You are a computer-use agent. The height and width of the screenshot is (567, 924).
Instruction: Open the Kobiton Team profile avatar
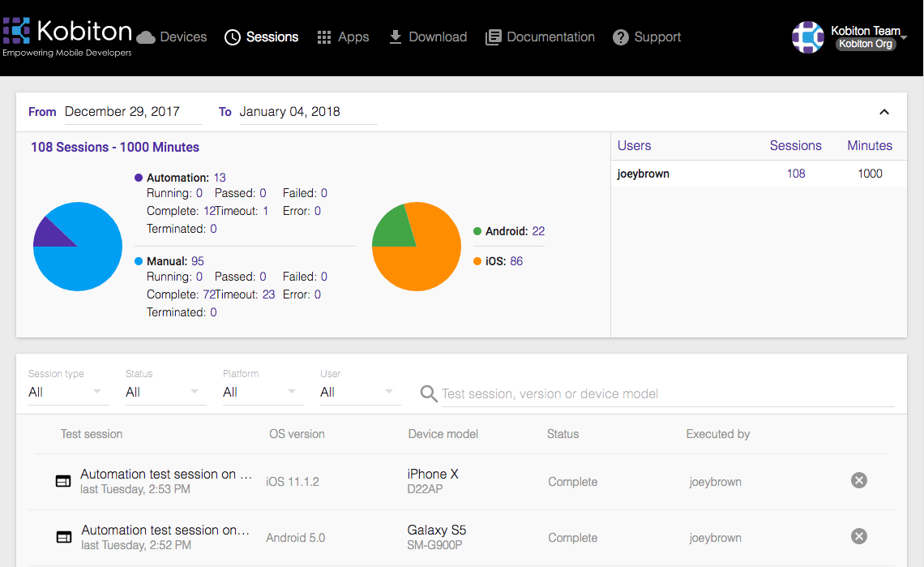pos(807,37)
